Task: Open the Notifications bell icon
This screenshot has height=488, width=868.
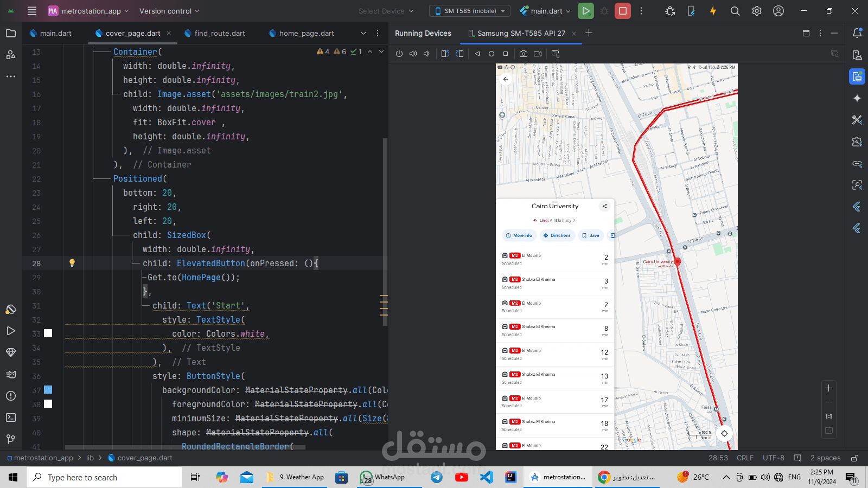Action: pyautogui.click(x=857, y=33)
